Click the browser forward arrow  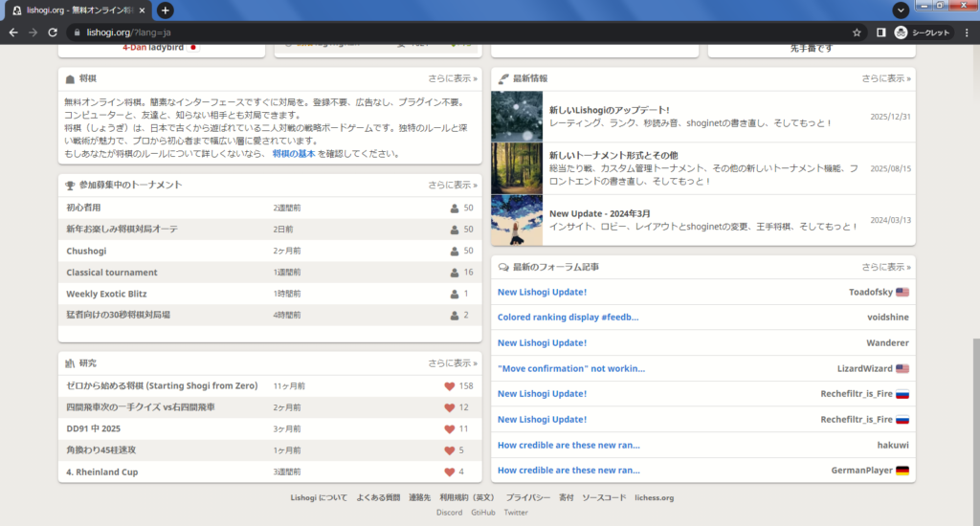pos(33,33)
